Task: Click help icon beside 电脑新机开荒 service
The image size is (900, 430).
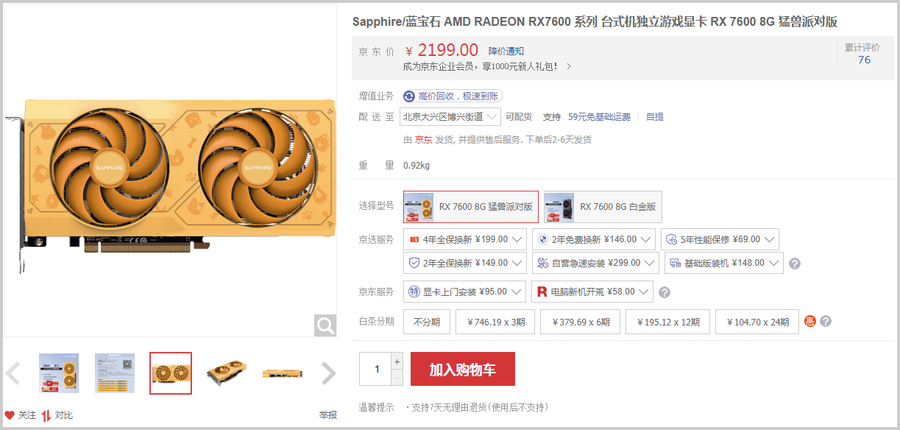Action: tap(664, 292)
